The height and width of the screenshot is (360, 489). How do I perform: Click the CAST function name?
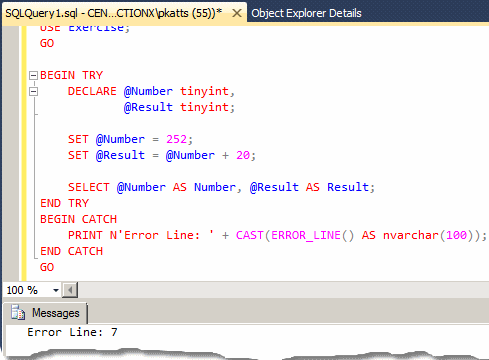250,235
